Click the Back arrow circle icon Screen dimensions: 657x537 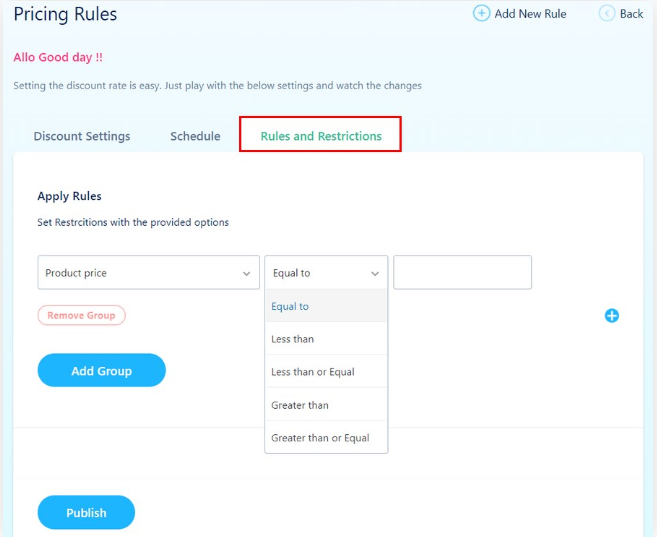(x=607, y=13)
